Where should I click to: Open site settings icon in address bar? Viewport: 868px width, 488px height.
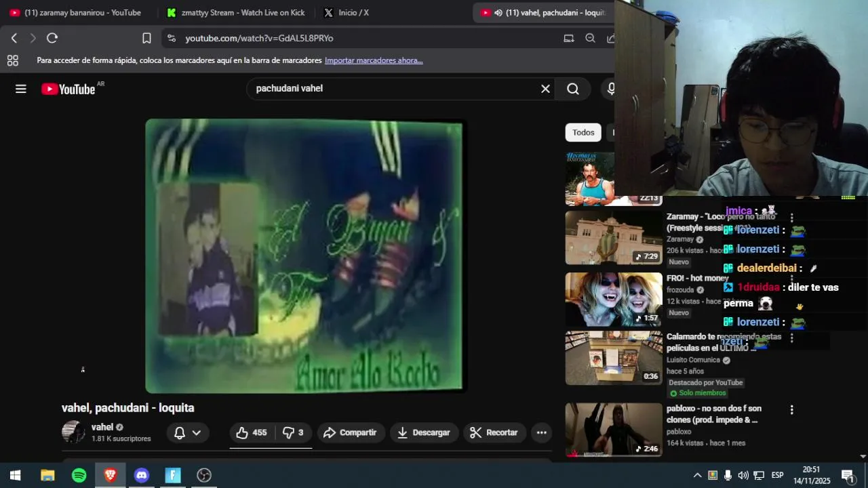(x=172, y=38)
